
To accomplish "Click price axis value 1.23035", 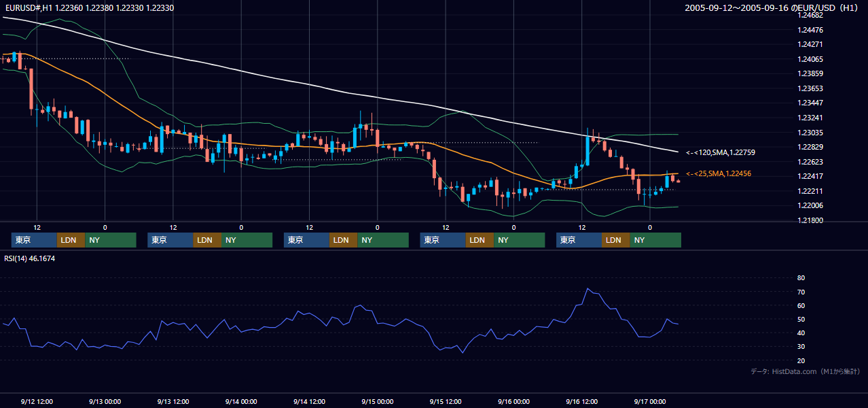I will coord(811,133).
